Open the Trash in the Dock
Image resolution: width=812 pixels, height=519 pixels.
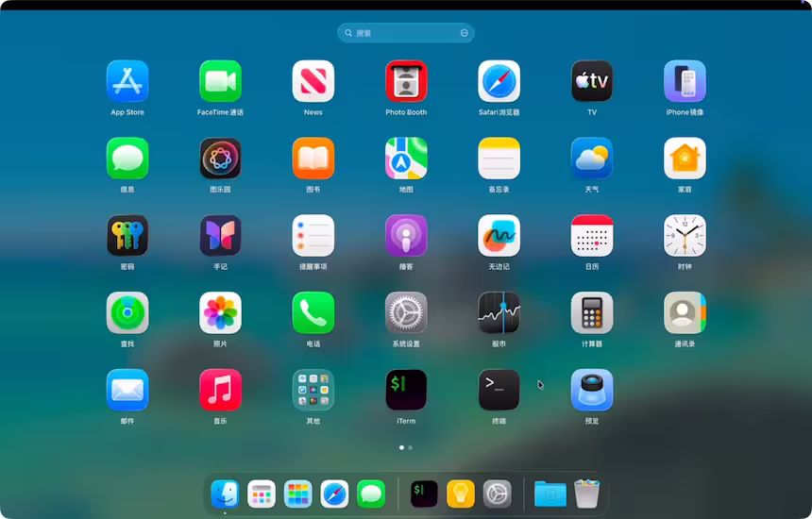[586, 494]
